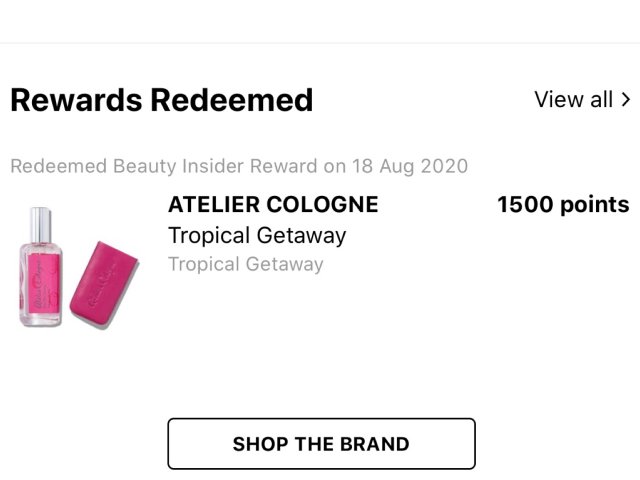Tap the 1500 points label
640x480 pixels.
[x=563, y=205]
